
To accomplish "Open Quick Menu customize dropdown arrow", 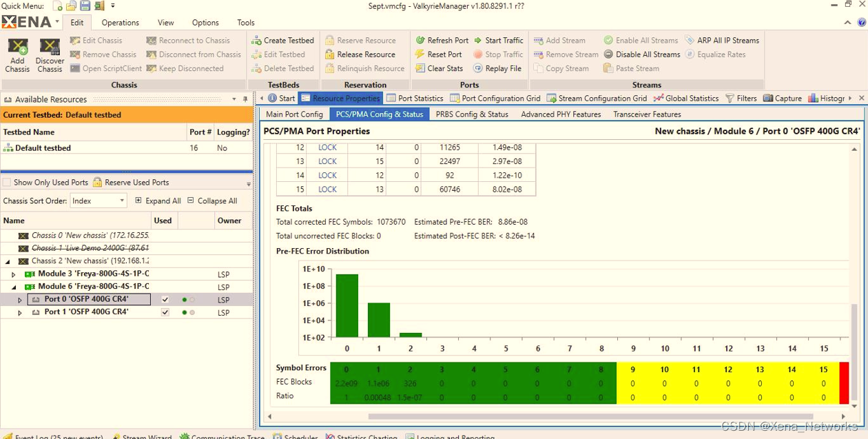I will click(113, 6).
